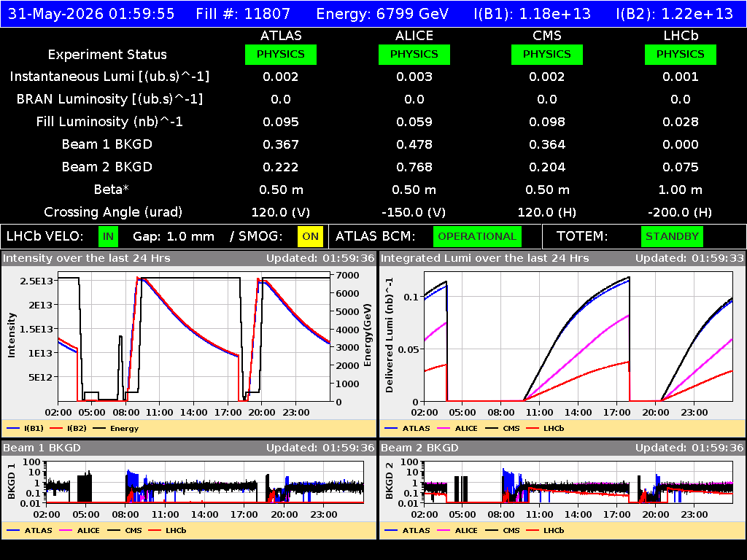Click ATLAS legend entry in Beam 1 BKGD chart

[x=29, y=530]
